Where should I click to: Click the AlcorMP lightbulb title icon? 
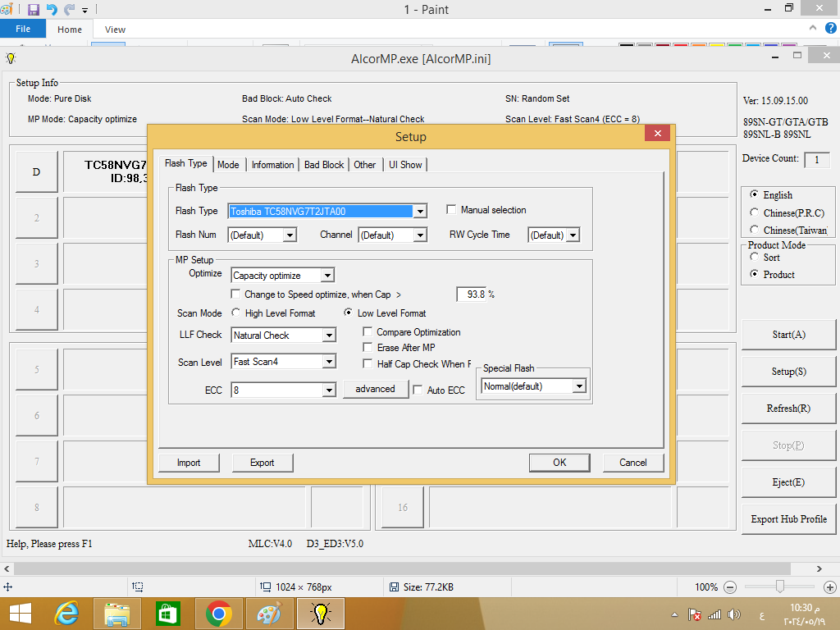(x=11, y=58)
